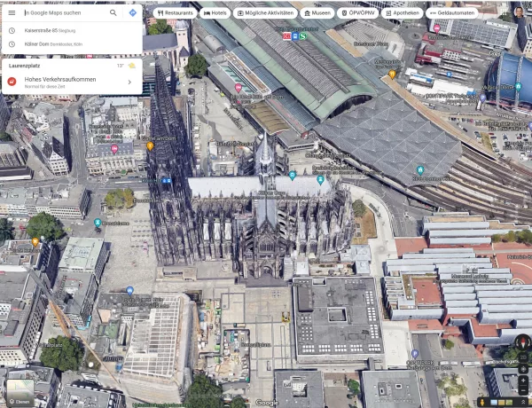Select Apotheken category chip
This screenshot has width=532, height=408.
click(402, 13)
